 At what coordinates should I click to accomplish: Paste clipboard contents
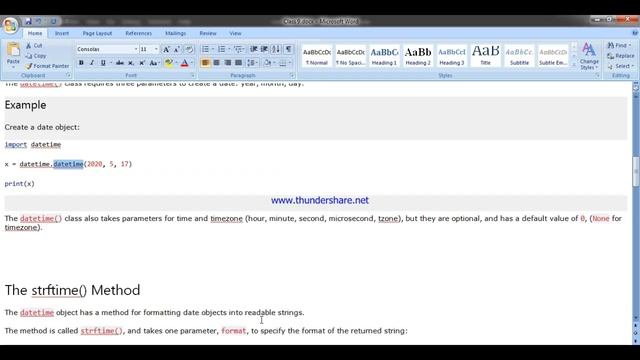tap(13, 56)
